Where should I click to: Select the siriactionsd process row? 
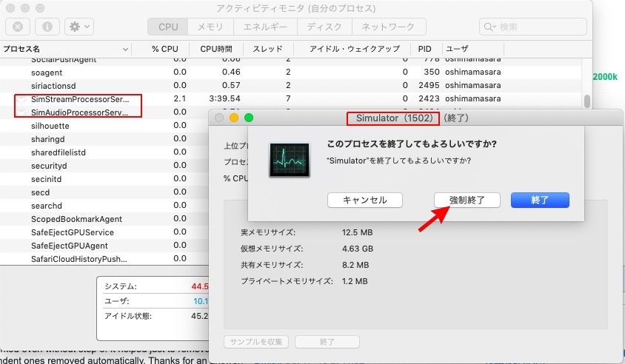(290, 86)
